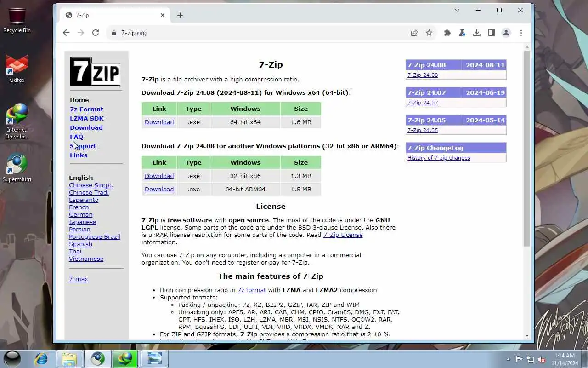Open a new tab with plus button
The height and width of the screenshot is (368, 588).
[180, 15]
